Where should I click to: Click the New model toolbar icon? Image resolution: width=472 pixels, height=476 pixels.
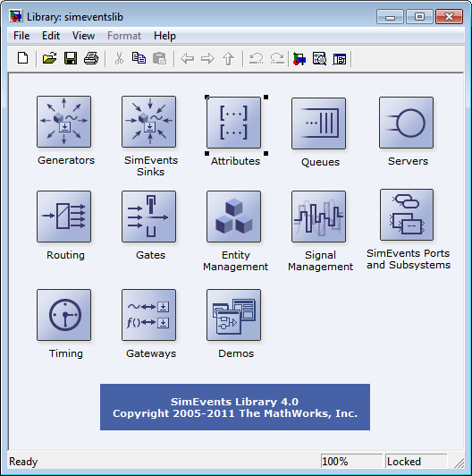(x=22, y=58)
